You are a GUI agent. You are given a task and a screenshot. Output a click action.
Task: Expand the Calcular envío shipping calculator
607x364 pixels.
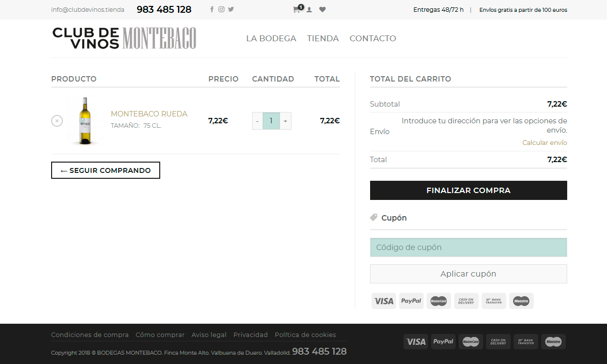(544, 142)
